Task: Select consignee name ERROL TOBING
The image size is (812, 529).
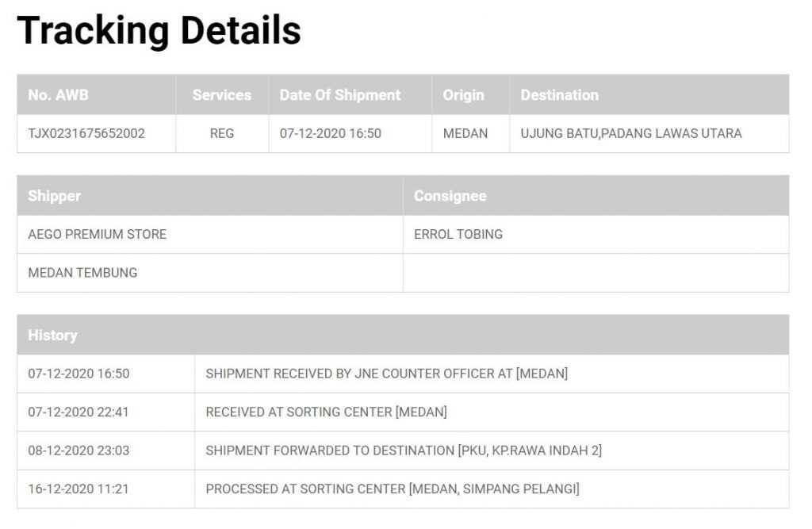Action: (x=458, y=234)
